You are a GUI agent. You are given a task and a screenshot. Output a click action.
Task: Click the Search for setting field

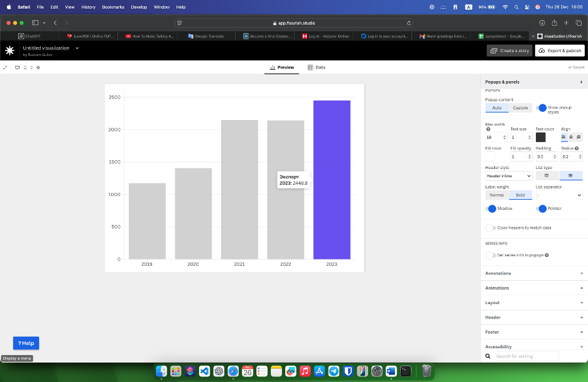(x=526, y=356)
